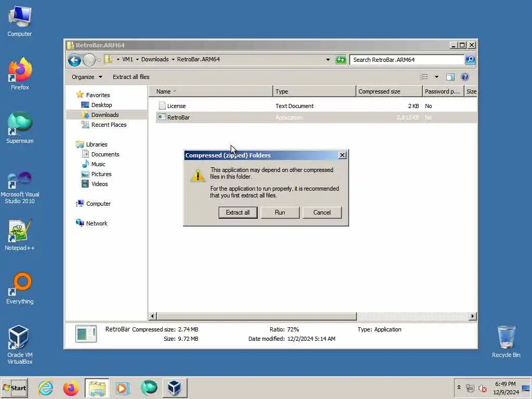This screenshot has width=532, height=399.
Task: Click the muted volume tray icon
Action: click(482, 388)
